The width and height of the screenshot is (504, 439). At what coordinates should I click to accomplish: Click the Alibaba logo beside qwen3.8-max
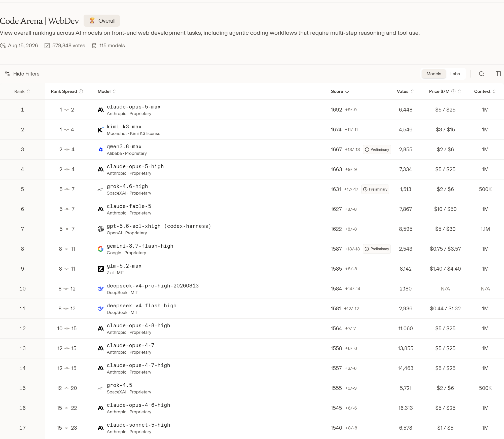click(x=100, y=150)
